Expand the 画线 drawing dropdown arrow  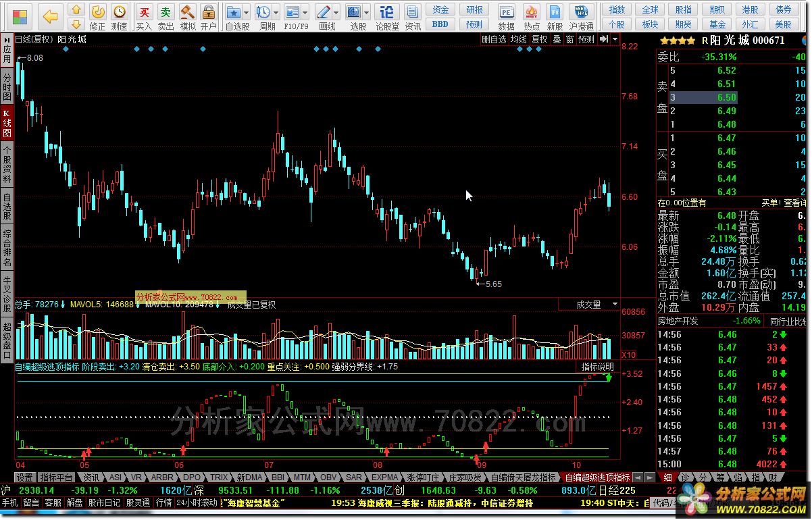click(x=336, y=13)
